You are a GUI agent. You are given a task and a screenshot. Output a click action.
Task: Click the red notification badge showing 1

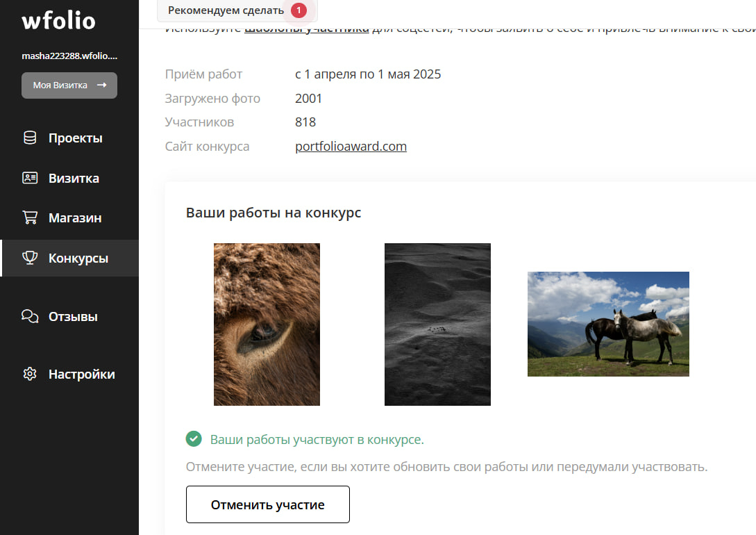299,10
